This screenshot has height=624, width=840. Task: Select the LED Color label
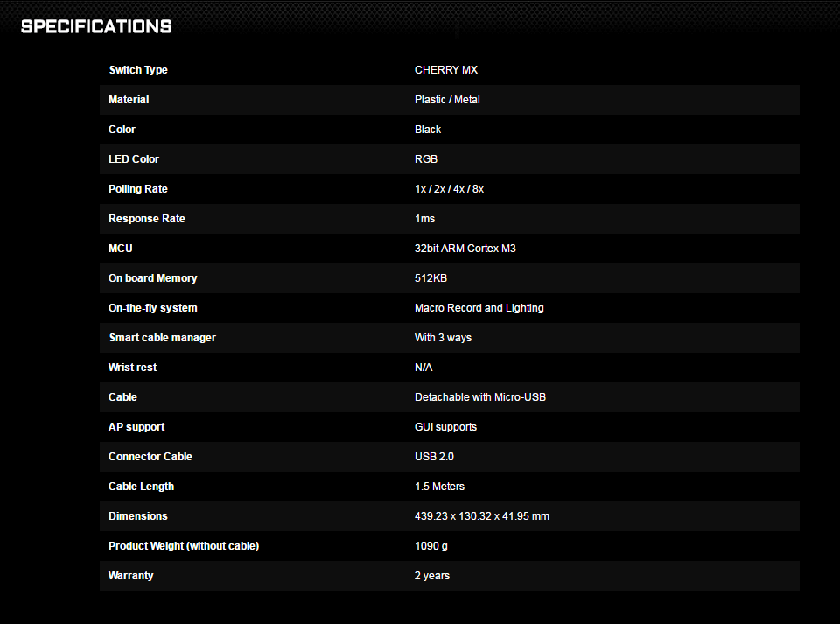pyautogui.click(x=134, y=159)
